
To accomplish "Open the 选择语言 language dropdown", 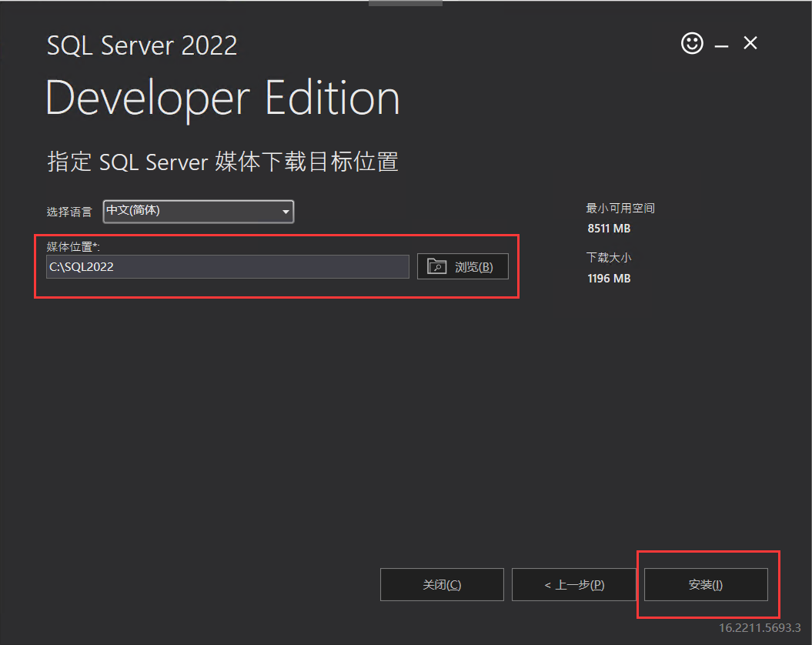I will (x=199, y=212).
